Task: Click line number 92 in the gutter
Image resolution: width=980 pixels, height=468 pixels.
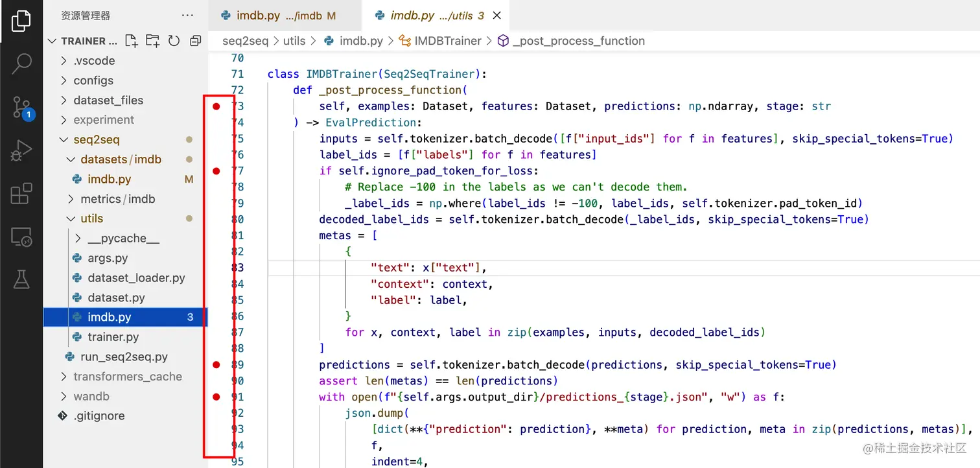Action: pyautogui.click(x=237, y=413)
